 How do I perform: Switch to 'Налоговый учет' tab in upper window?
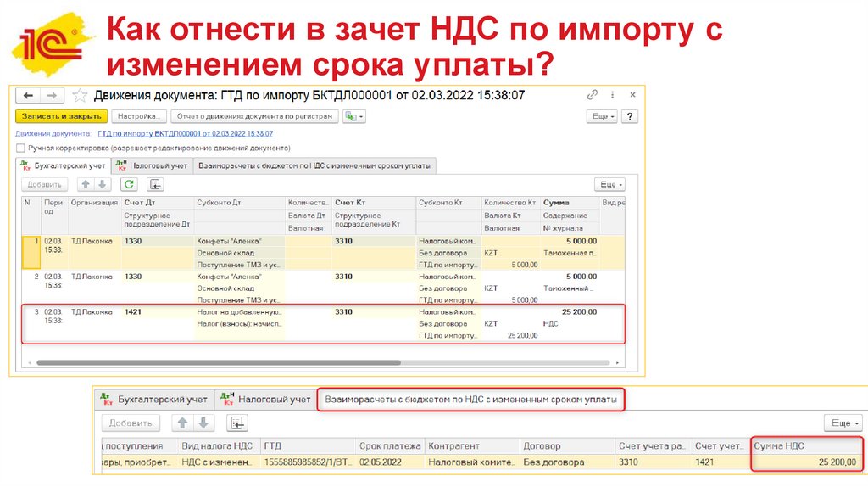pos(152,165)
